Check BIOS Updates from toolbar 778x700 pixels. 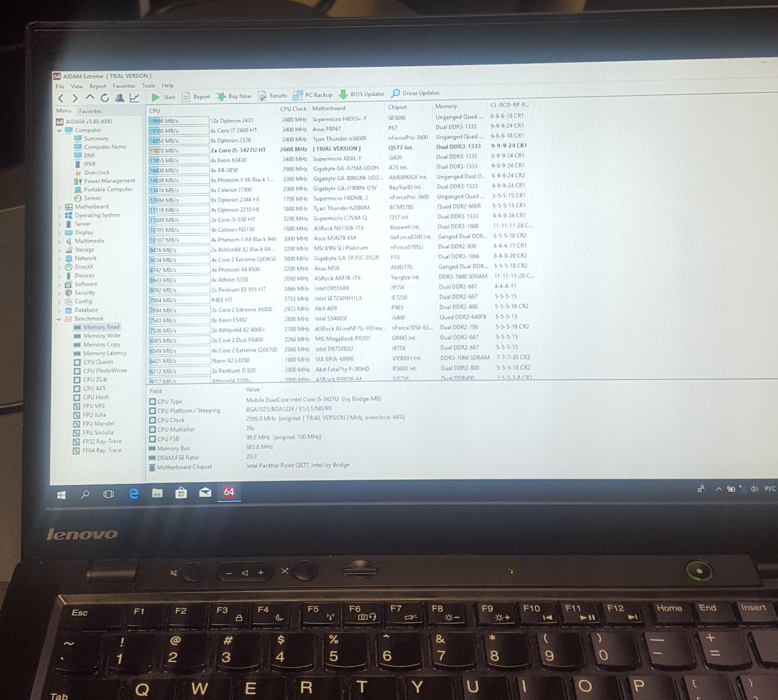pos(361,94)
